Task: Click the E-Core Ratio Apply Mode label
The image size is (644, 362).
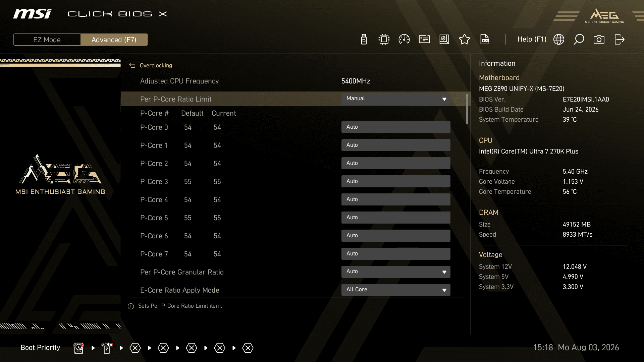Action: click(x=180, y=290)
